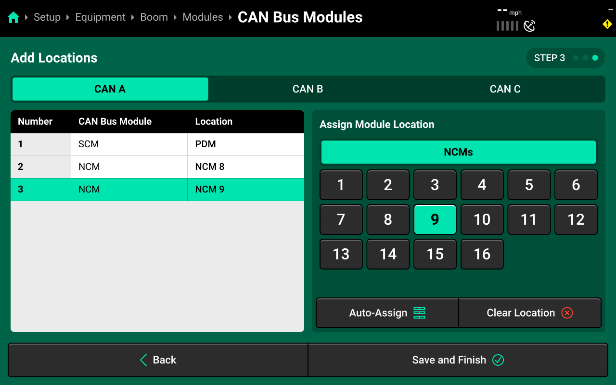The image size is (616, 385).
Task: Click the signal bars status indicator
Action: point(507,26)
